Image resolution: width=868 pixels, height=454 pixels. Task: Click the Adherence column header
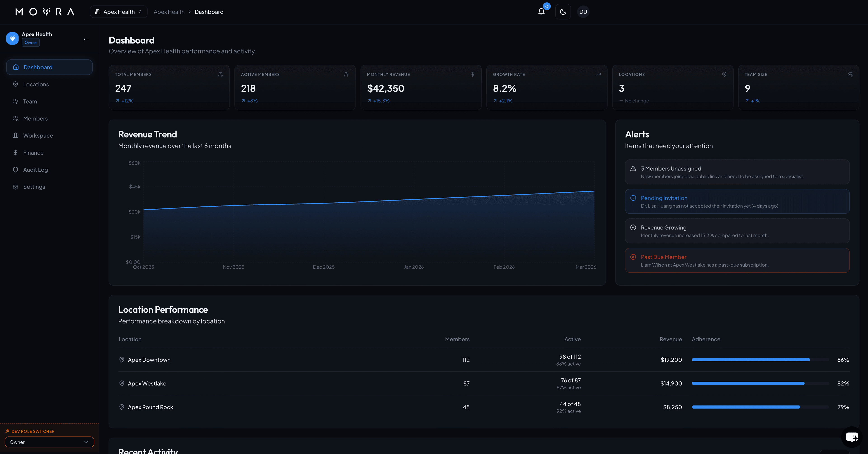tap(706, 339)
